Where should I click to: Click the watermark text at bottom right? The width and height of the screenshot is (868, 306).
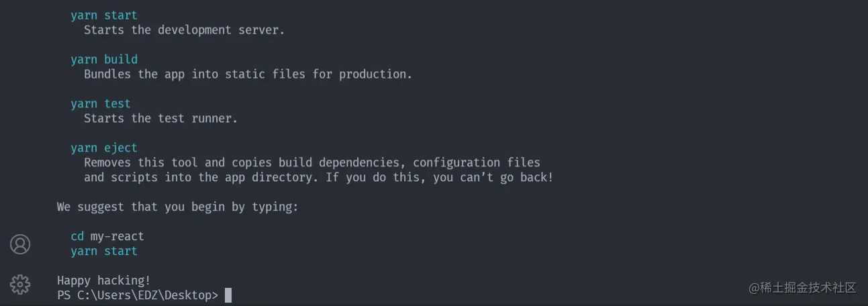coord(803,288)
